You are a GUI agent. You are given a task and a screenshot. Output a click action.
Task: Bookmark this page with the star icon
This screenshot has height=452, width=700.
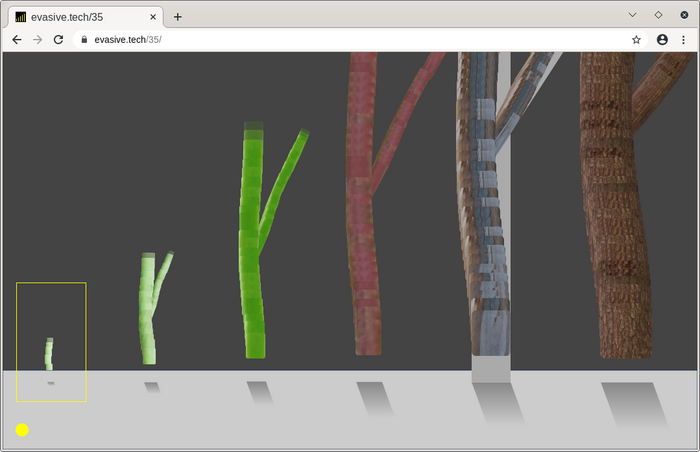[636, 40]
